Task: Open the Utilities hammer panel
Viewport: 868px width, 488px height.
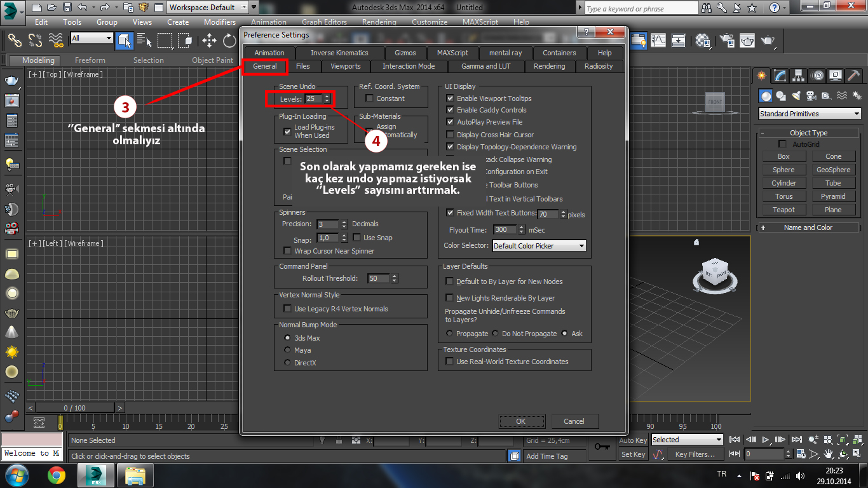Action: (x=854, y=76)
